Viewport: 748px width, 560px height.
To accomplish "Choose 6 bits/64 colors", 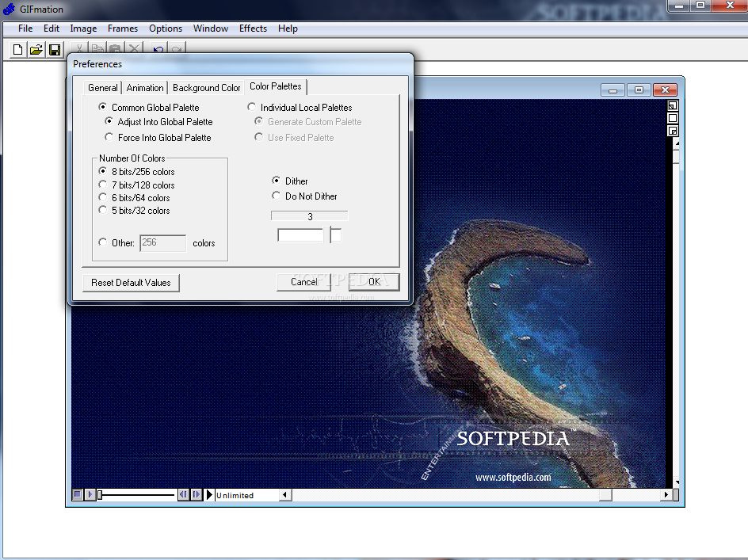I will pyautogui.click(x=134, y=197).
